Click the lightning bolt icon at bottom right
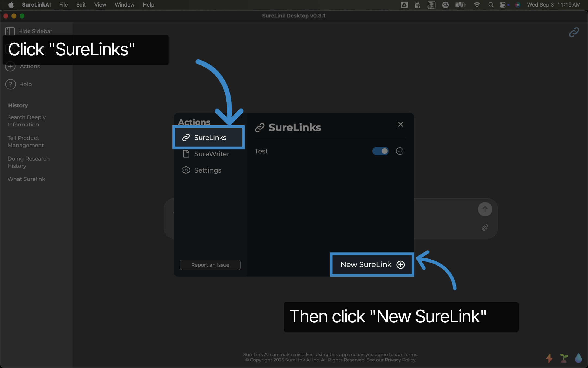This screenshot has width=588, height=368. [x=549, y=358]
